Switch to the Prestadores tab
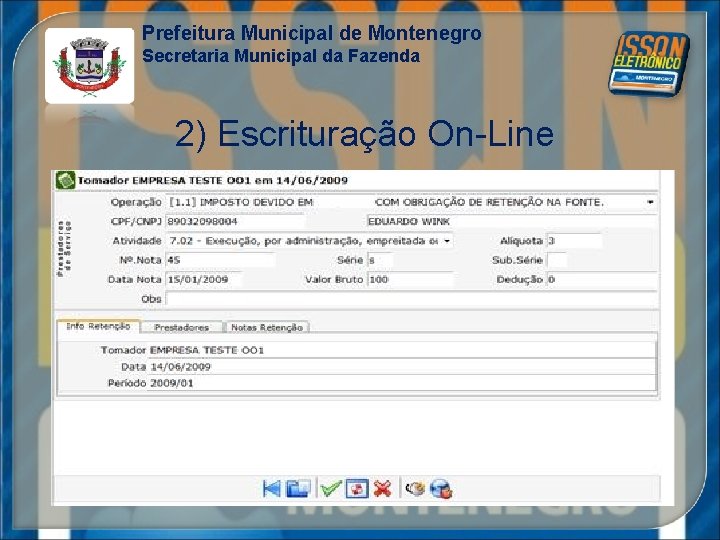Image resolution: width=720 pixels, height=540 pixels. (x=181, y=327)
